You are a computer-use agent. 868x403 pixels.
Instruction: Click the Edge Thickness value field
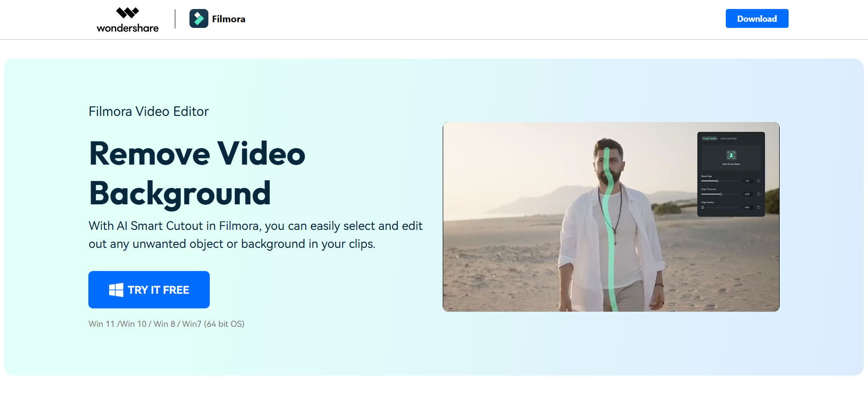(x=747, y=194)
